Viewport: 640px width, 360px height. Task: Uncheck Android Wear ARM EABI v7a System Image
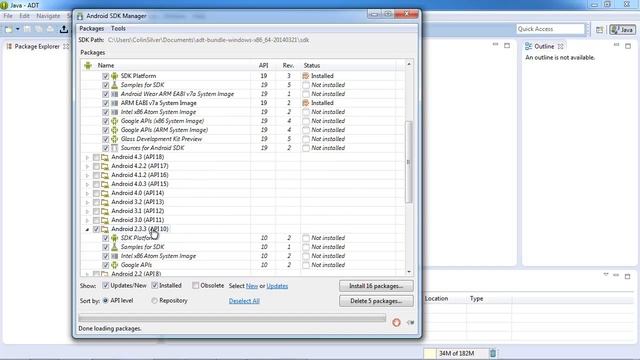tap(105, 94)
